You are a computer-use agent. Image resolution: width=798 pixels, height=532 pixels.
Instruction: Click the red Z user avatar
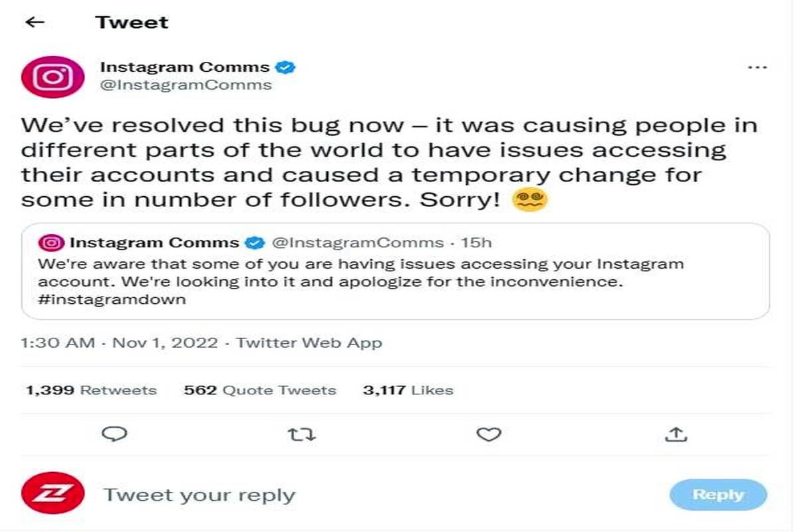tap(53, 495)
